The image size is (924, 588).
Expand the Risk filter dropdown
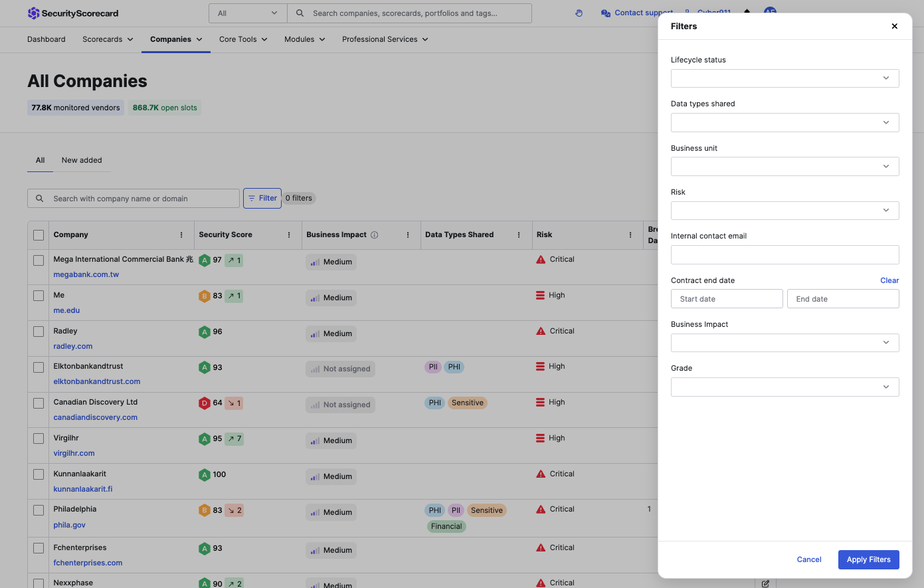[x=785, y=211]
